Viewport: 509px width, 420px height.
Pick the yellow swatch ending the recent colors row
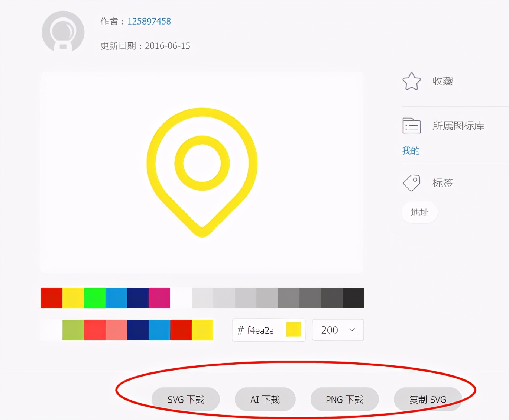point(202,330)
